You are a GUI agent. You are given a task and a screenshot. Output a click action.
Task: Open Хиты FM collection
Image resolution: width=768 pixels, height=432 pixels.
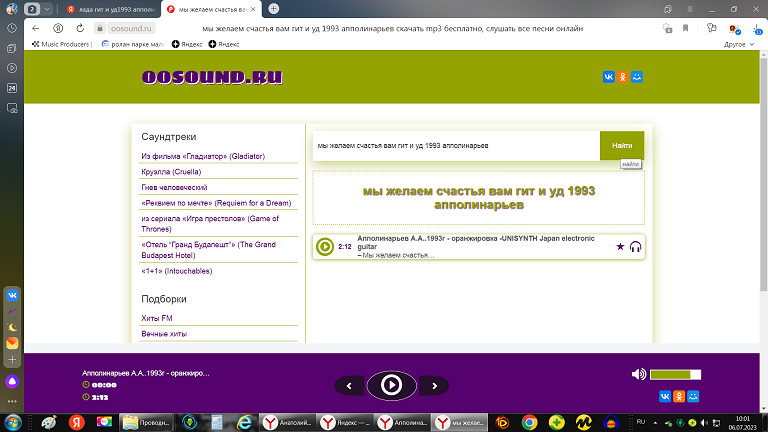coord(157,318)
